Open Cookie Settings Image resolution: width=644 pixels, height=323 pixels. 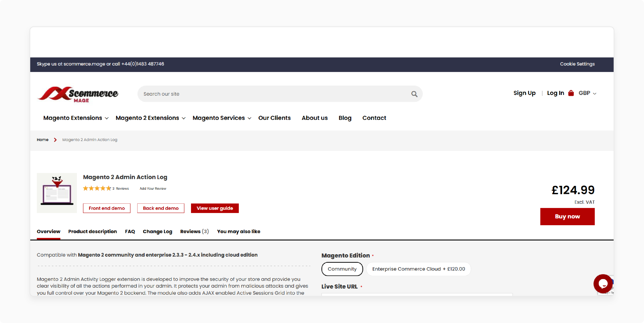click(x=577, y=64)
